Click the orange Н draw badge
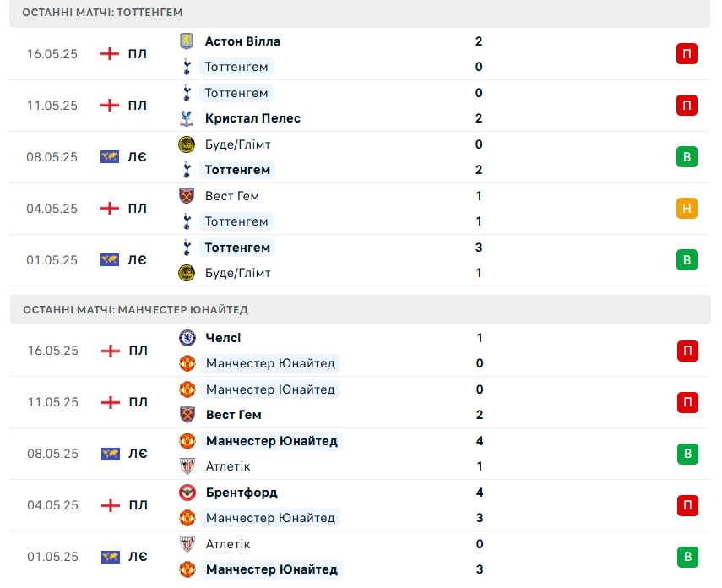Image resolution: width=722 pixels, height=588 pixels. [x=687, y=209]
